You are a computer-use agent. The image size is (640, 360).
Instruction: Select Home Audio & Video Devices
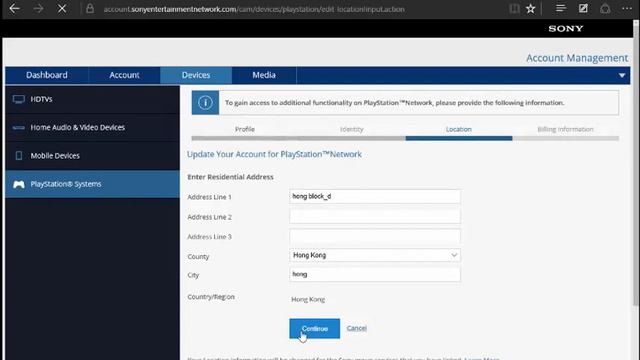point(93,128)
